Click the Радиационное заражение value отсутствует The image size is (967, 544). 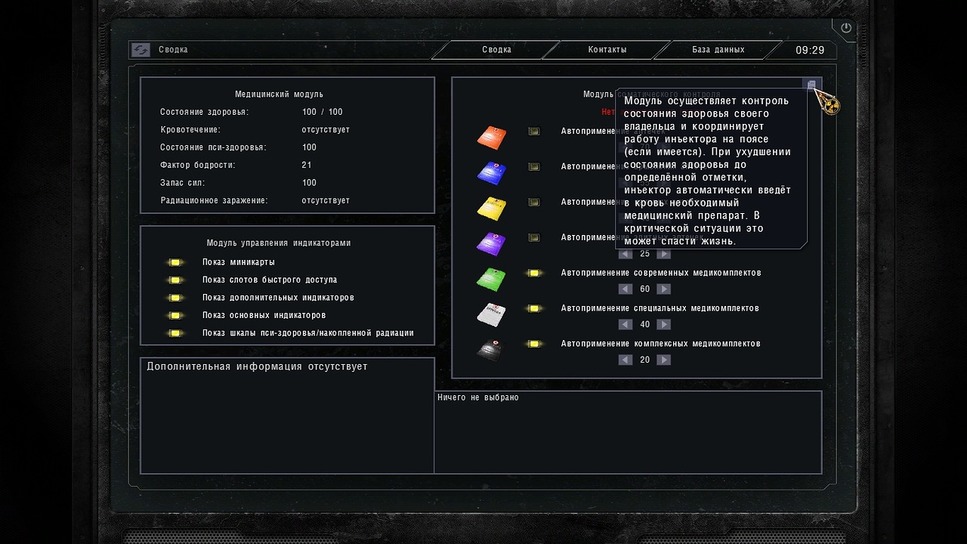pos(326,200)
